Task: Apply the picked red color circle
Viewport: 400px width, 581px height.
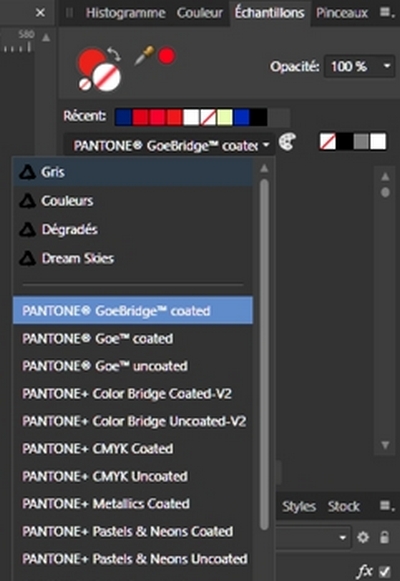Action: tap(167, 56)
